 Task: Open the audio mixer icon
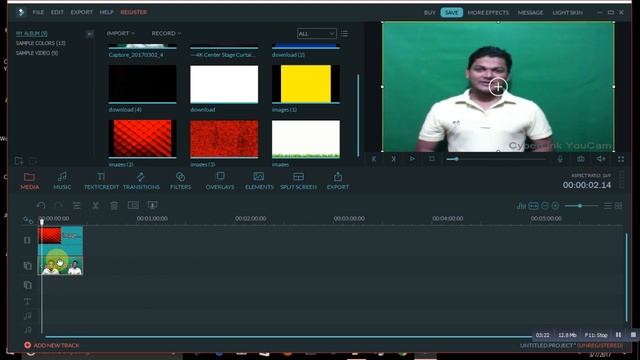click(x=521, y=206)
